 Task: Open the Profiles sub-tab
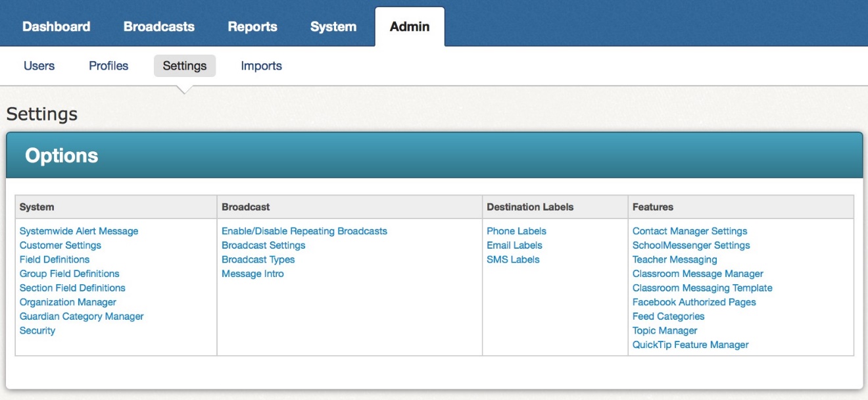point(108,66)
